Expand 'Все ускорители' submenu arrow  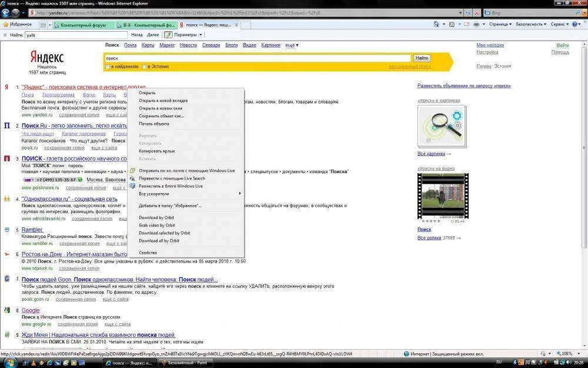(240, 194)
